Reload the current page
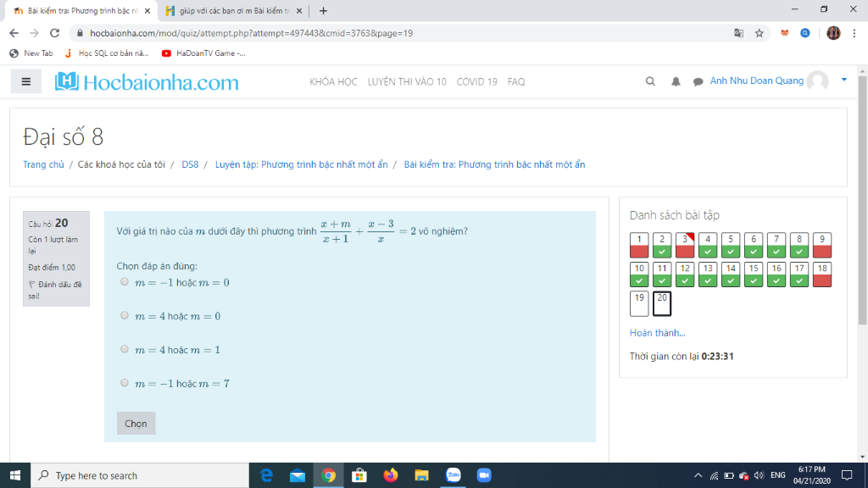This screenshot has height=488, width=868. tap(54, 33)
